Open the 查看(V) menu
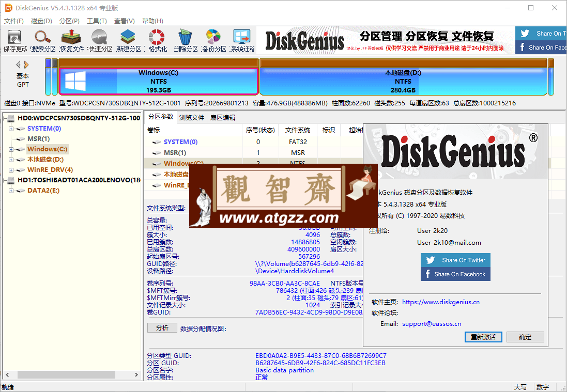 point(125,21)
